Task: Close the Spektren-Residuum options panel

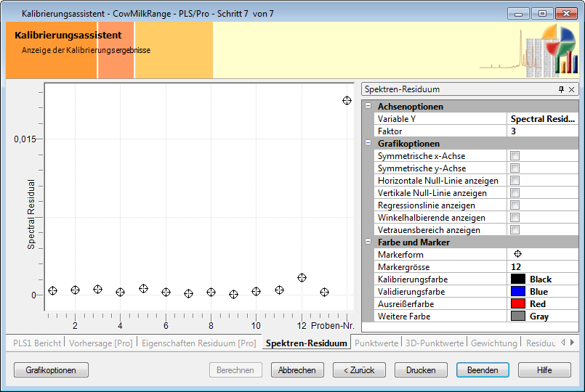Action: coord(572,89)
